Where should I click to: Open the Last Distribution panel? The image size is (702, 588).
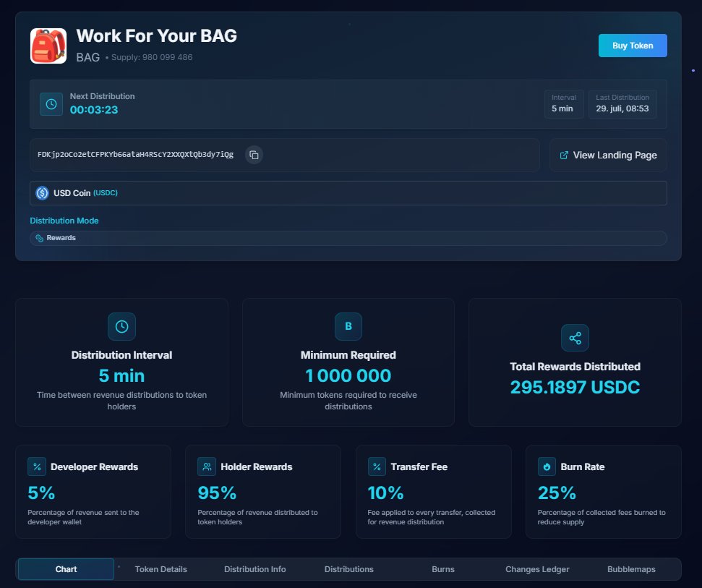(x=624, y=103)
